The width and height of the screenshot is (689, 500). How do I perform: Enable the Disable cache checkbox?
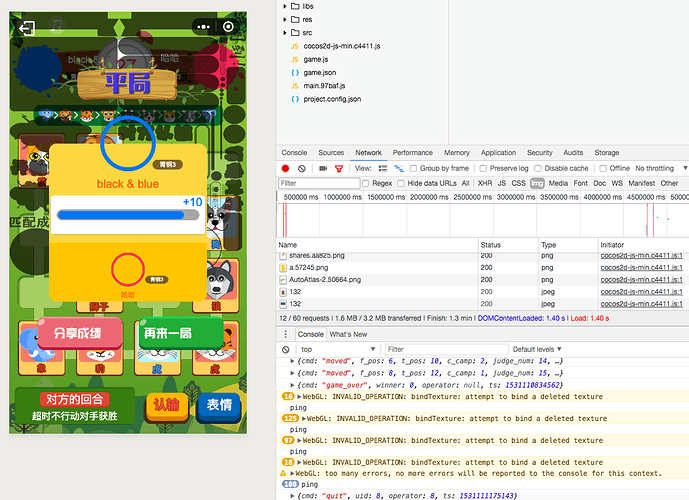click(x=538, y=168)
